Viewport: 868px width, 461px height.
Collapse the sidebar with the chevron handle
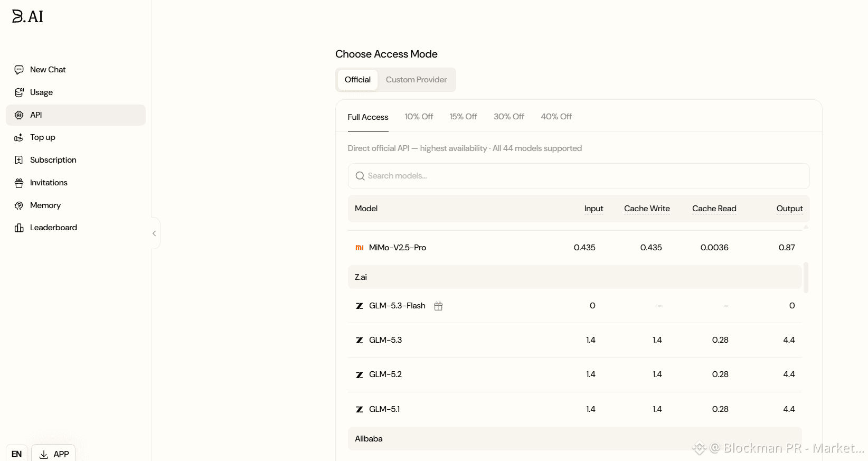click(155, 233)
